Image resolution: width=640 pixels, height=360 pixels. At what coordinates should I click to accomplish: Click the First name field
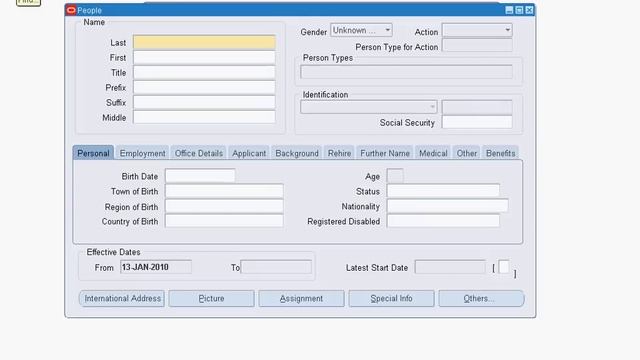[x=204, y=58]
